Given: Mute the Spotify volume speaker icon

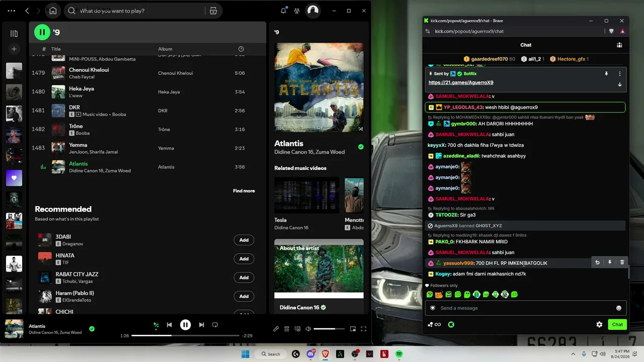Looking at the screenshot, I should [308, 329].
